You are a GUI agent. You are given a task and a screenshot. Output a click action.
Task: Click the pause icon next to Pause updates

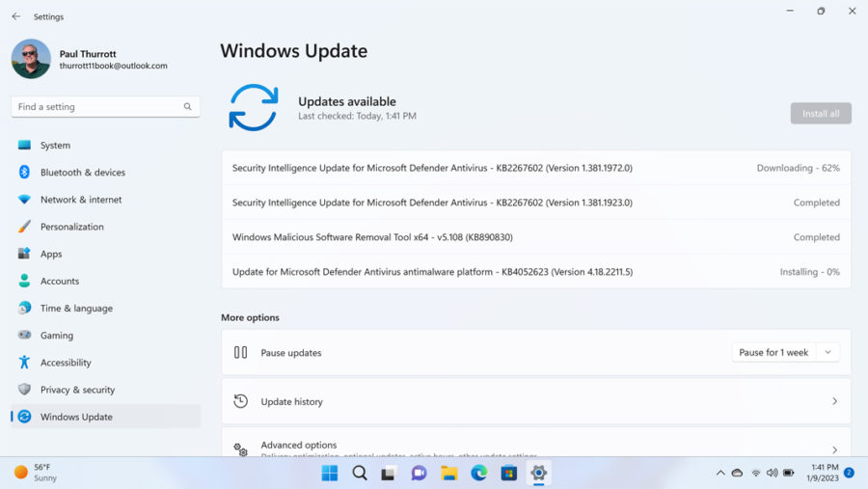click(240, 352)
